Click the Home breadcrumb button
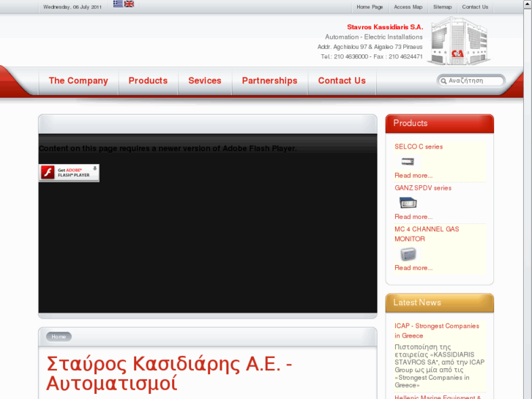The height and width of the screenshot is (399, 532). pyautogui.click(x=59, y=337)
